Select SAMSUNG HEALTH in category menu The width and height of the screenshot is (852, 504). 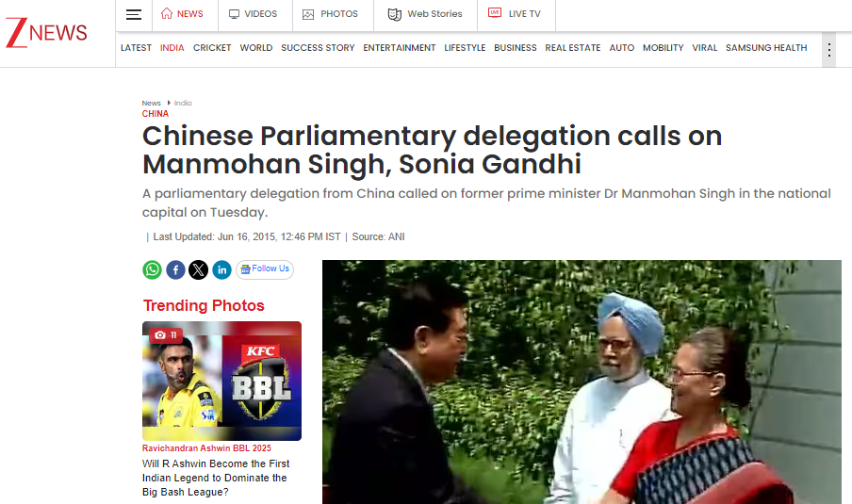pos(766,48)
